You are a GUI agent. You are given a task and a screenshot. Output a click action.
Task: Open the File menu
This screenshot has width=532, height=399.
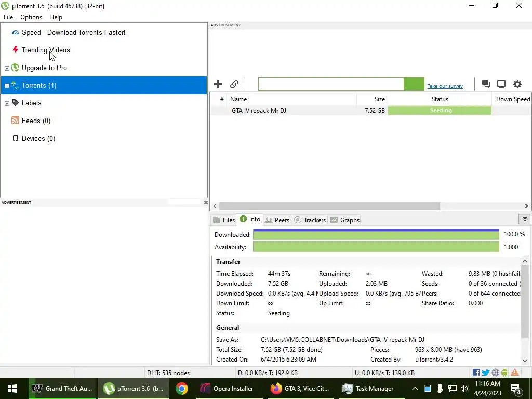8,17
